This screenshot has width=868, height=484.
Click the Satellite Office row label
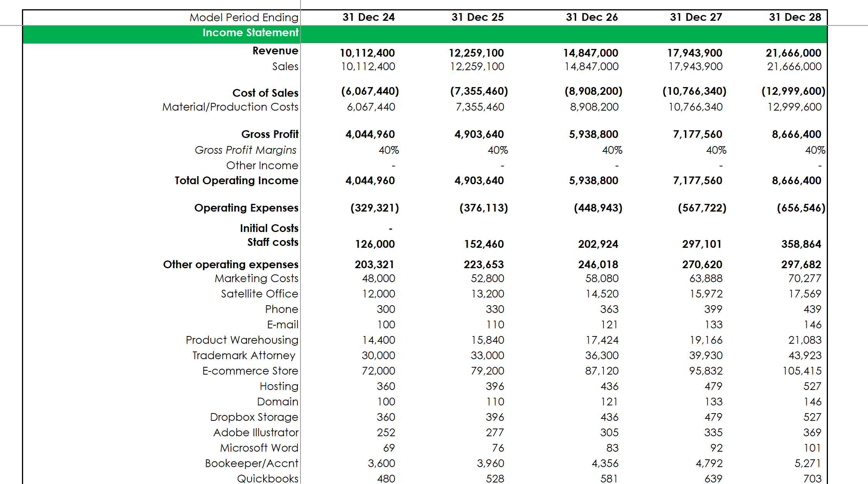point(259,294)
